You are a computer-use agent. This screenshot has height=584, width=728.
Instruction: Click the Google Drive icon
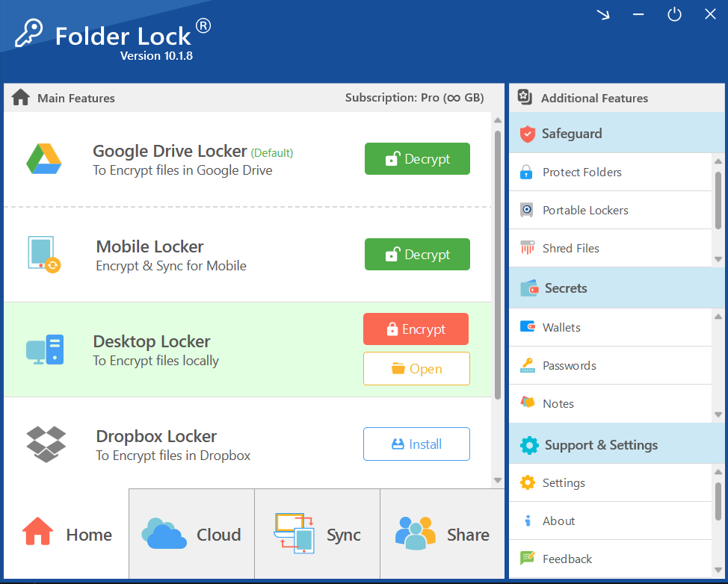coord(43,159)
